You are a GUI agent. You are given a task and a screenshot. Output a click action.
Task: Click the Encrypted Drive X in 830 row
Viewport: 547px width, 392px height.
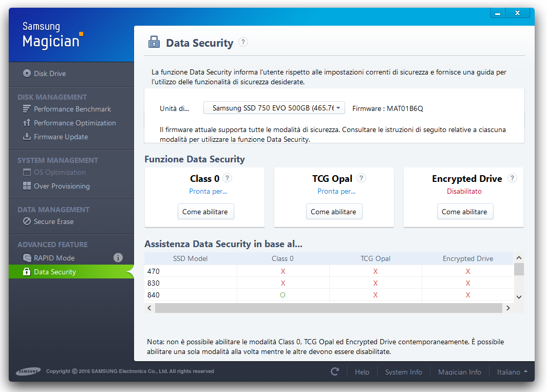(x=468, y=283)
